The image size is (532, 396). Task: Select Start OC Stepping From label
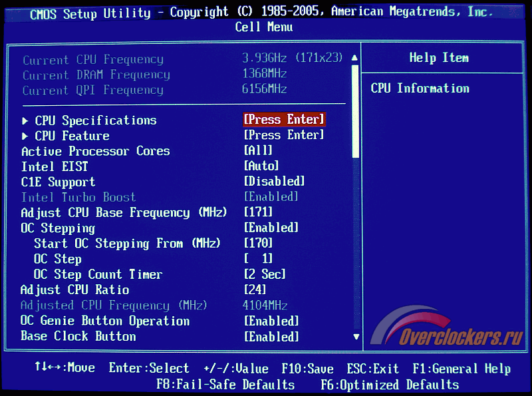127,244
